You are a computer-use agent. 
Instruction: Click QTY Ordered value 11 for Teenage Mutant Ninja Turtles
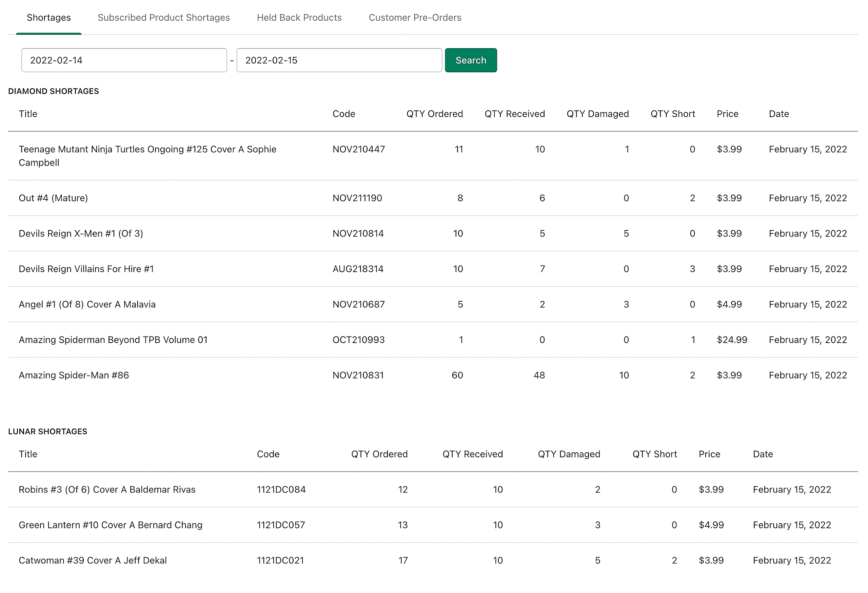coord(459,150)
